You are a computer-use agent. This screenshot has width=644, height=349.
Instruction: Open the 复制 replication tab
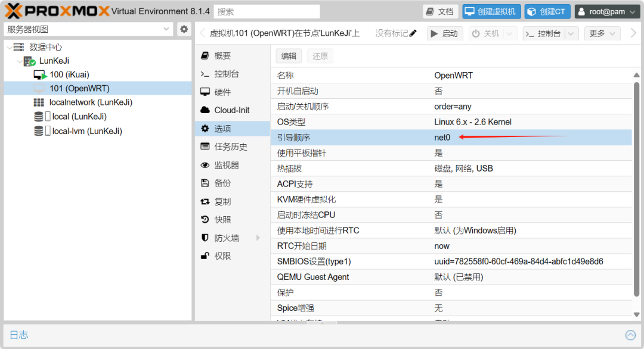click(233, 202)
